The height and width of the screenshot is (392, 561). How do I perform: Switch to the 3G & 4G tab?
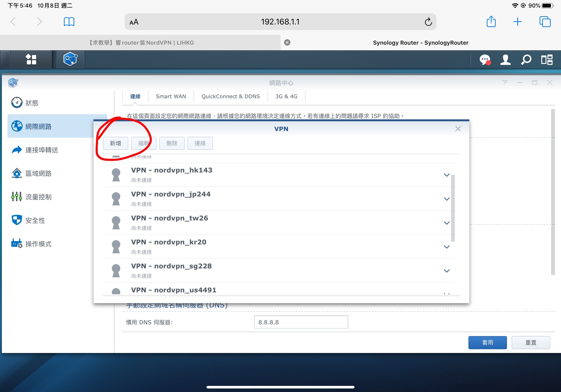tap(286, 96)
